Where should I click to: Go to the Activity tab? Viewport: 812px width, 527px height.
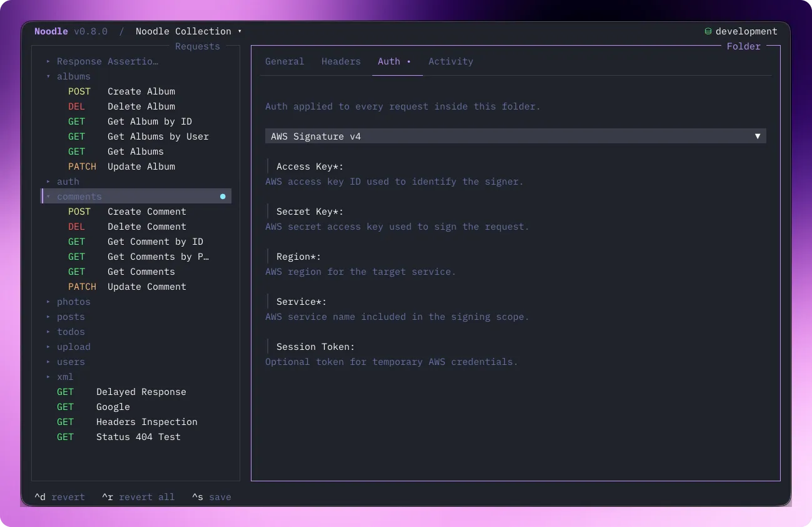click(x=451, y=61)
